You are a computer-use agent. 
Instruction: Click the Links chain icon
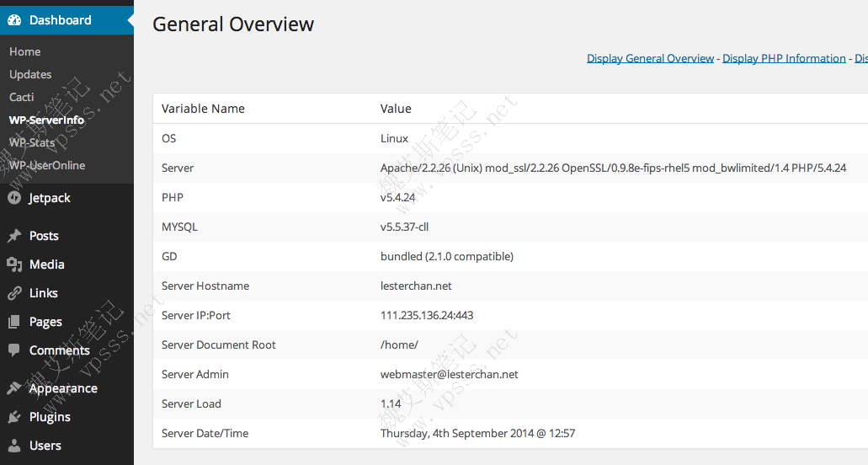click(14, 293)
